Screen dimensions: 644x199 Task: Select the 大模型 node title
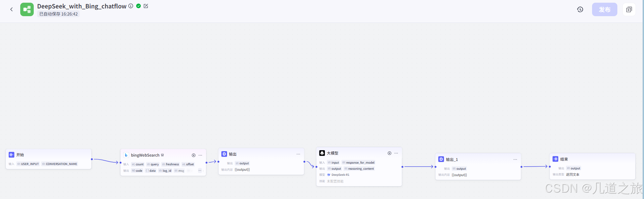point(332,153)
